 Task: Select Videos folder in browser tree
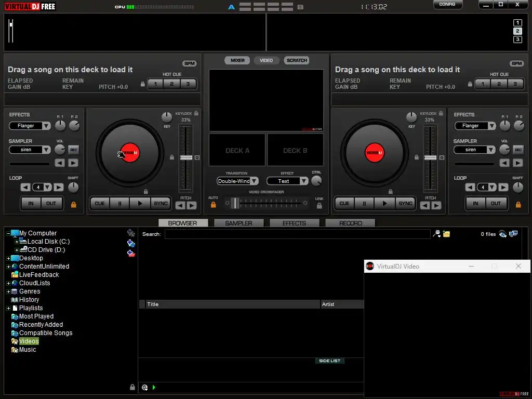tap(29, 341)
